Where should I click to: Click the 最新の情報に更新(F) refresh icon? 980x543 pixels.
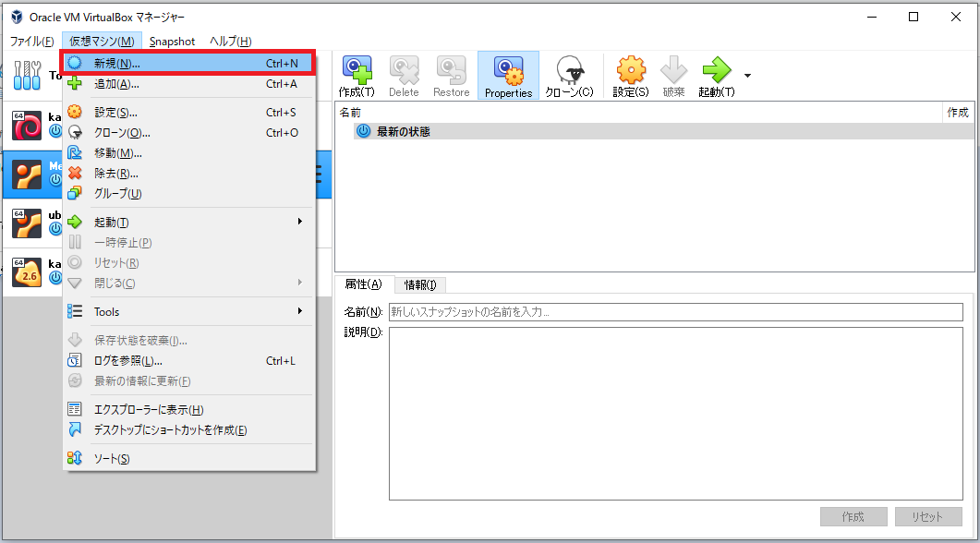[75, 380]
